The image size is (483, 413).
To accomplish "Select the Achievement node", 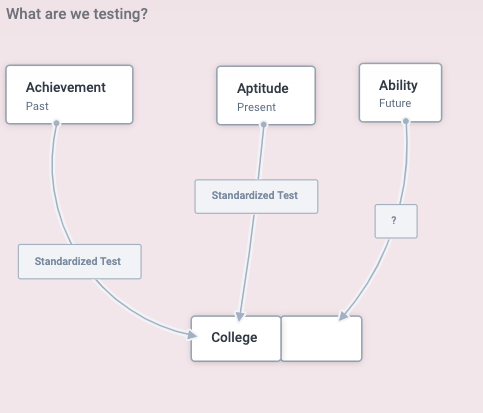I will (69, 95).
